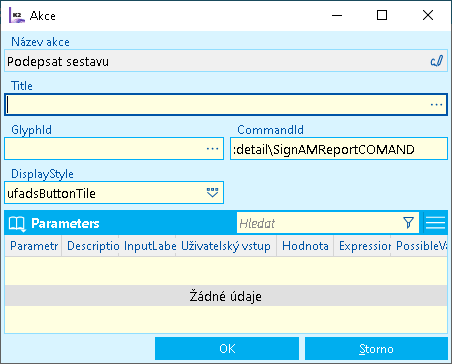Image resolution: width=452 pixels, height=364 pixels.
Task: Click the Hodnota column header
Action: (305, 246)
